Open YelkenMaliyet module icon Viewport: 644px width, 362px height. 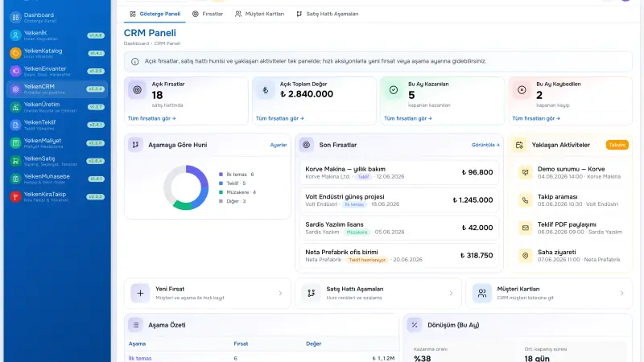(15, 143)
